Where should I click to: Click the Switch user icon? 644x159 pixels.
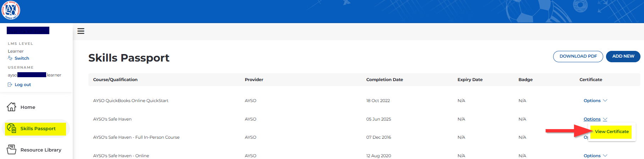[x=10, y=58]
